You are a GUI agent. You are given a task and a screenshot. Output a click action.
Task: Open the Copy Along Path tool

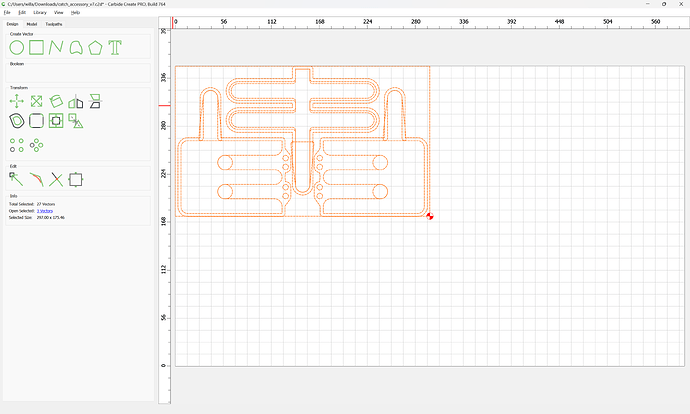coord(76,121)
